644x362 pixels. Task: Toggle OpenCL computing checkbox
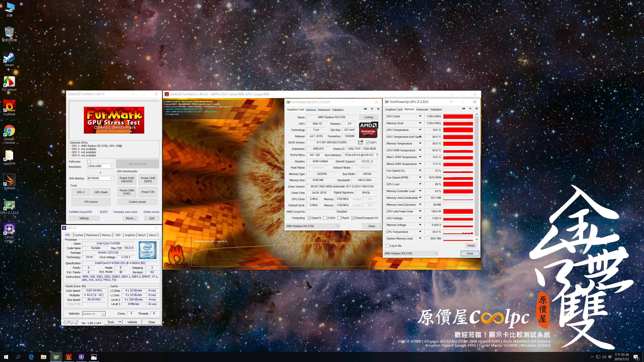309,218
